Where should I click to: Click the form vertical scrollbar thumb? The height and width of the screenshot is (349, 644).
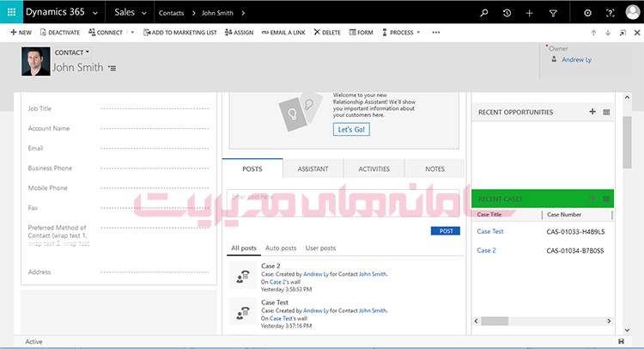coord(627,142)
